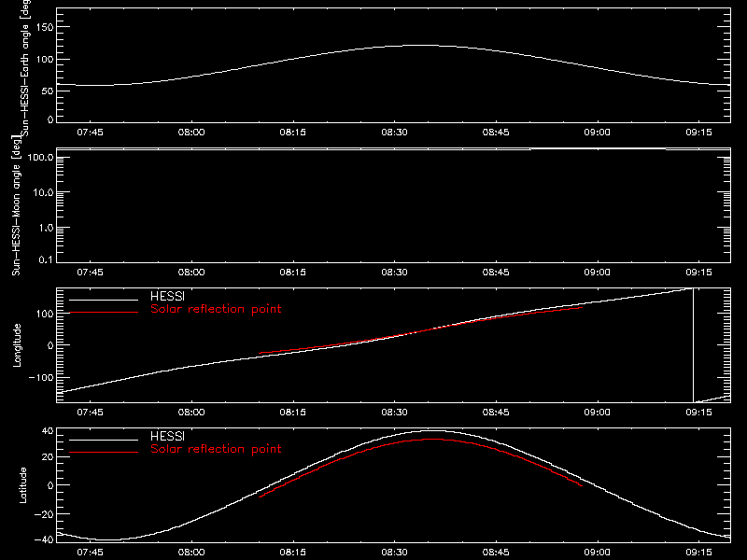Click '09:00' under the Latitude plot
Screen dimensions: 747x560
(x=598, y=553)
